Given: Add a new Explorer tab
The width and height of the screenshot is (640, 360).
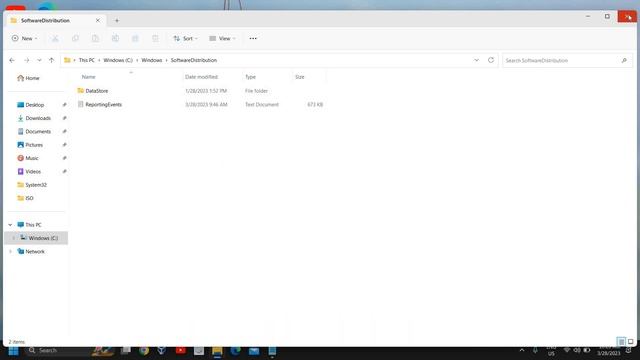Looking at the screenshot, I should click(117, 20).
